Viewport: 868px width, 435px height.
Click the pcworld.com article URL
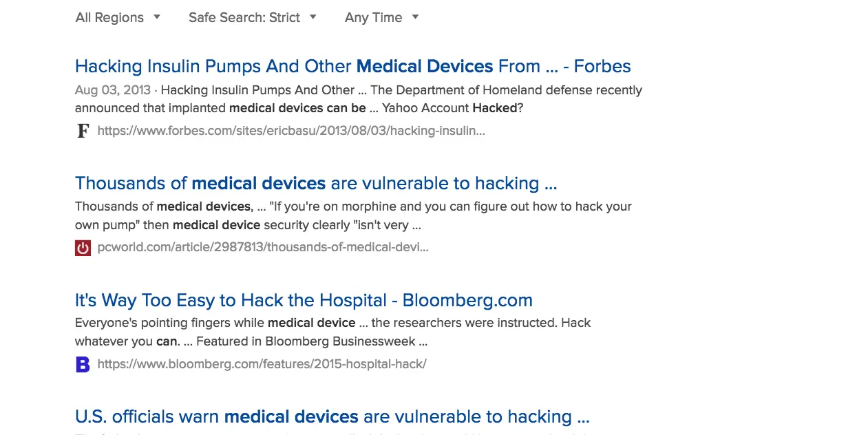[263, 247]
